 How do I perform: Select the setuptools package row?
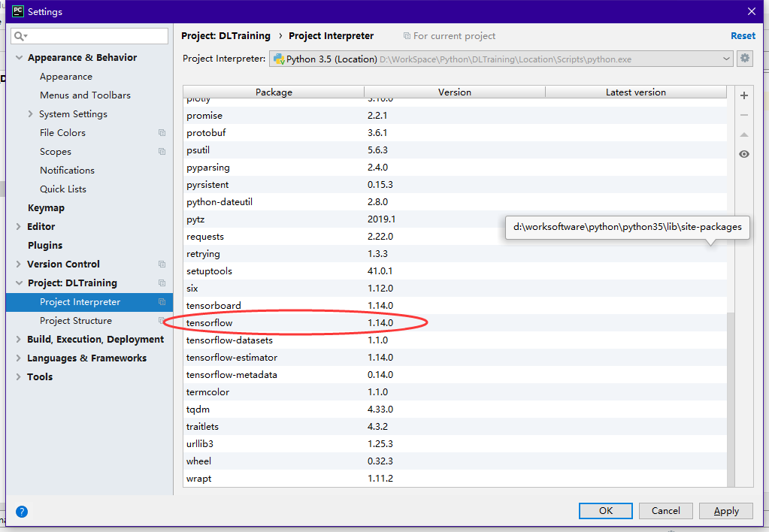pos(455,271)
